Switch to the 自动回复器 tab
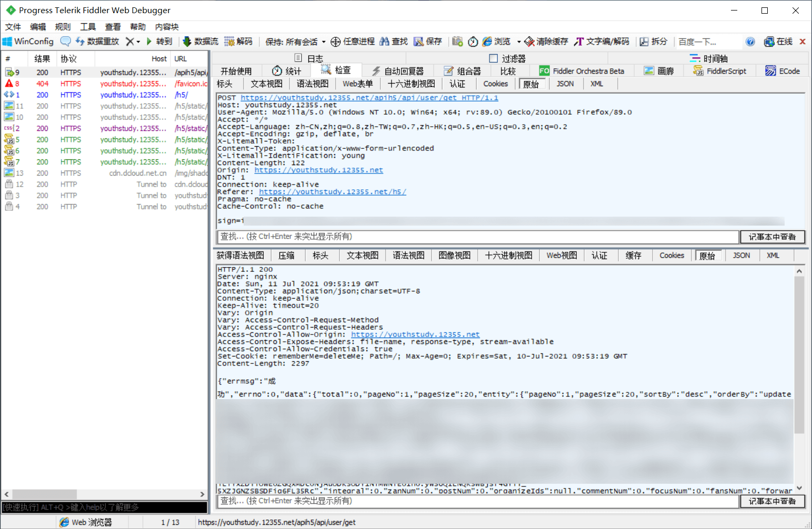 click(x=398, y=71)
